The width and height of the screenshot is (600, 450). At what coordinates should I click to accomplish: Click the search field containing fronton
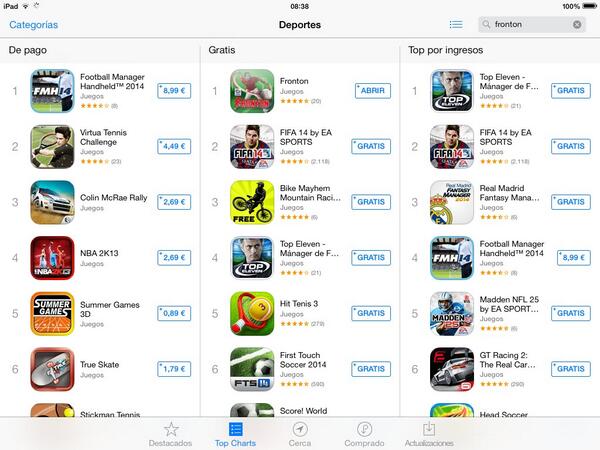(532, 24)
